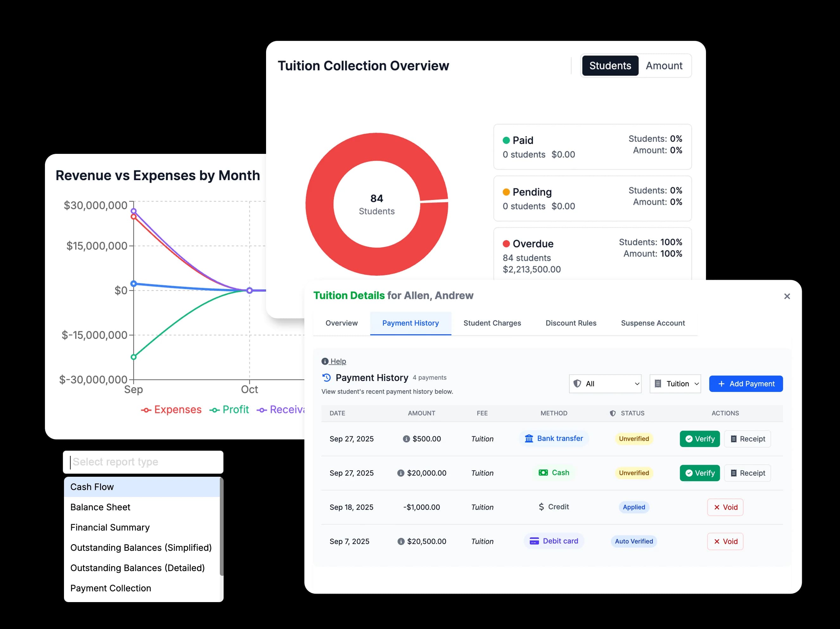
Task: Void the -$1,000.00 credit payment
Action: coord(725,507)
